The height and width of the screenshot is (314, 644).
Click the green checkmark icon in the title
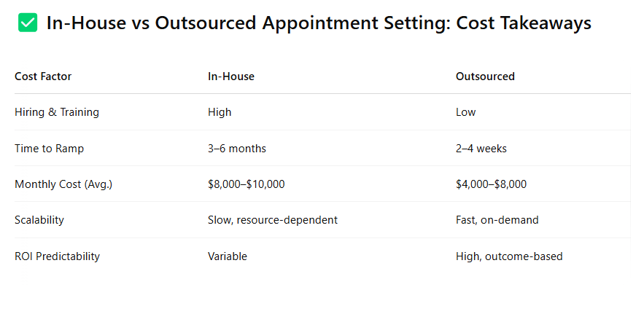28,23
